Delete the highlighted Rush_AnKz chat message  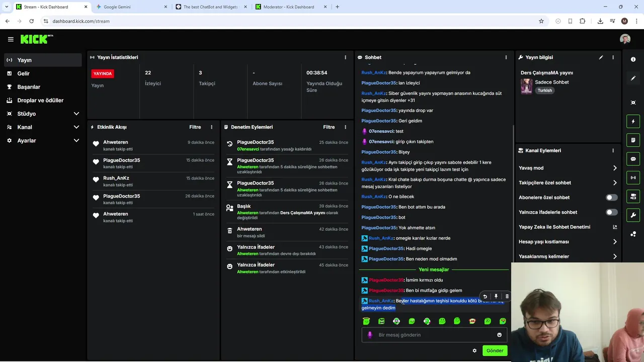[x=507, y=297]
